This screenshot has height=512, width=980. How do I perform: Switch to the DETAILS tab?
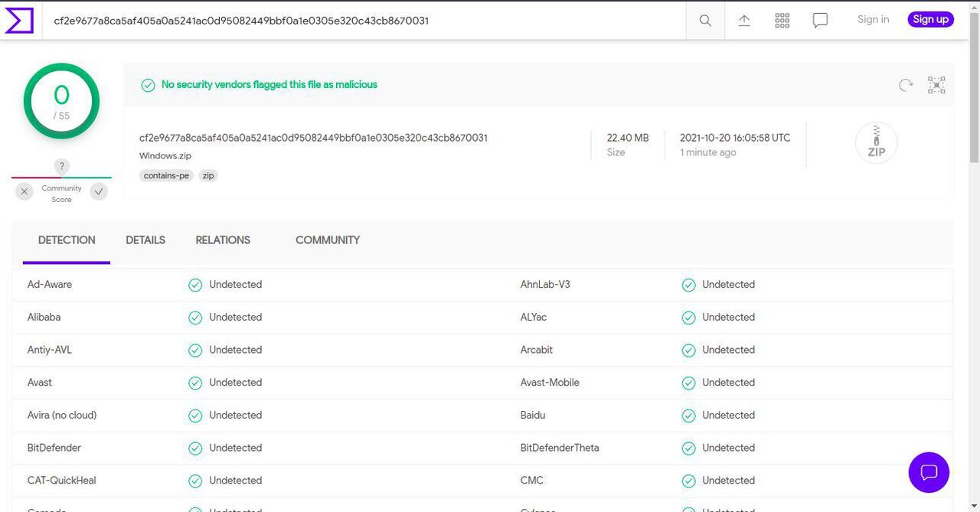pyautogui.click(x=145, y=240)
